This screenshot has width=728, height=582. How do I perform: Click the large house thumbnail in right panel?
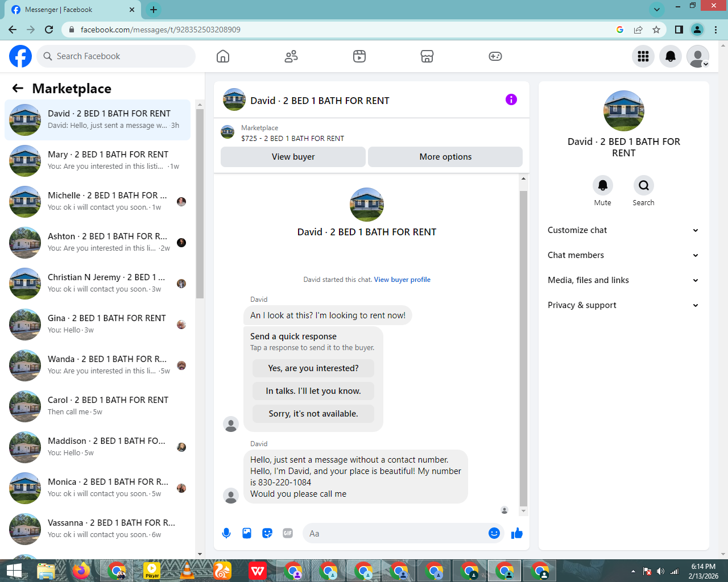click(624, 111)
